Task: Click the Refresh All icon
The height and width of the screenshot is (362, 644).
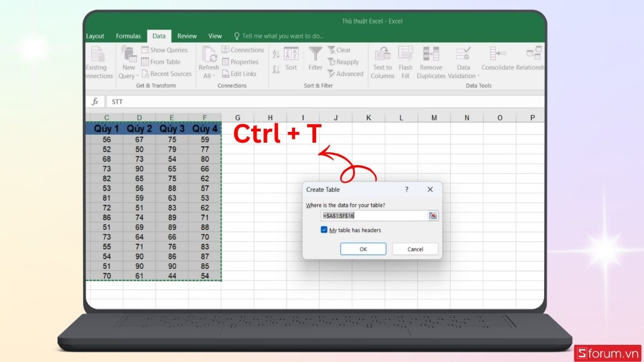Action: [x=209, y=54]
